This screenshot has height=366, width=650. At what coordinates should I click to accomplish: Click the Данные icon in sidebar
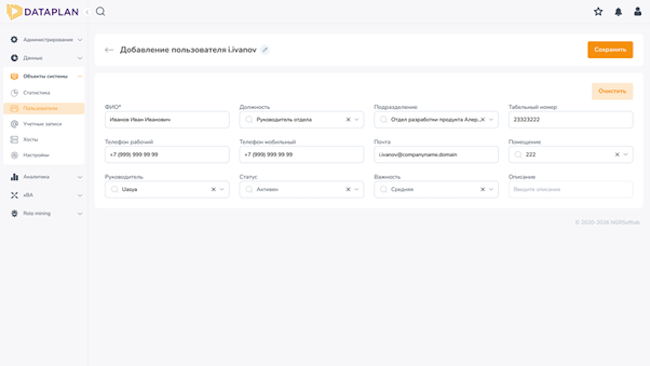(x=14, y=58)
